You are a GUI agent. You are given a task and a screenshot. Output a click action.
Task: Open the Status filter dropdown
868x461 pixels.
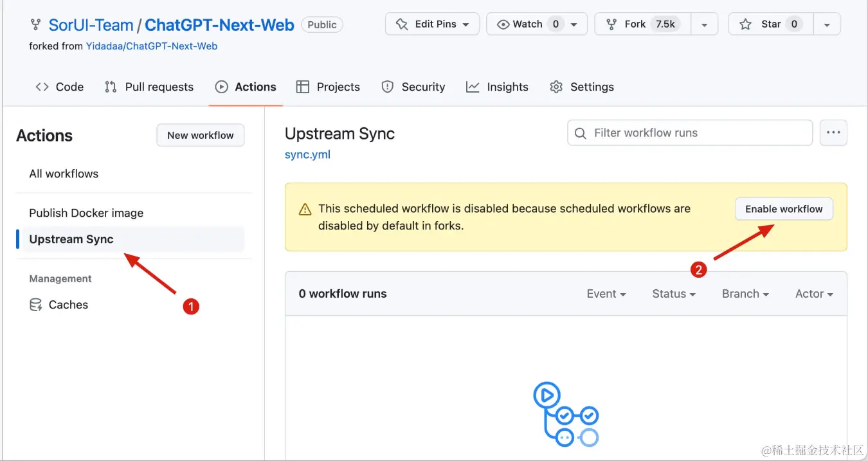[673, 294]
